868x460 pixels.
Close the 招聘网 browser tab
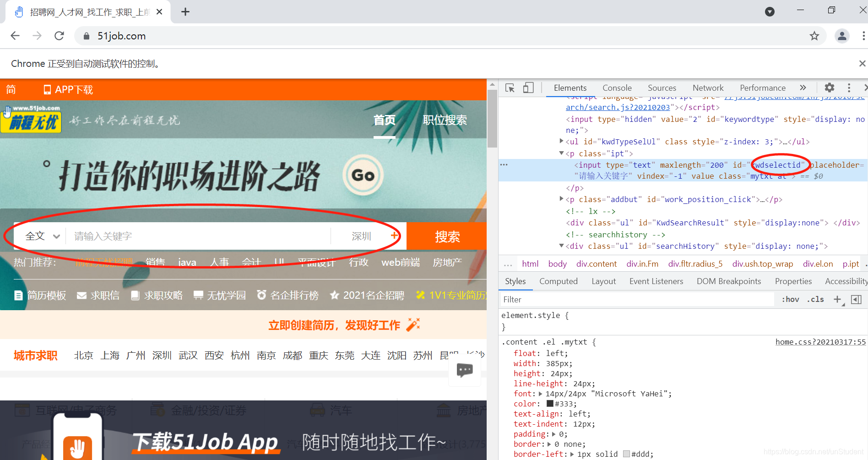[x=159, y=12]
